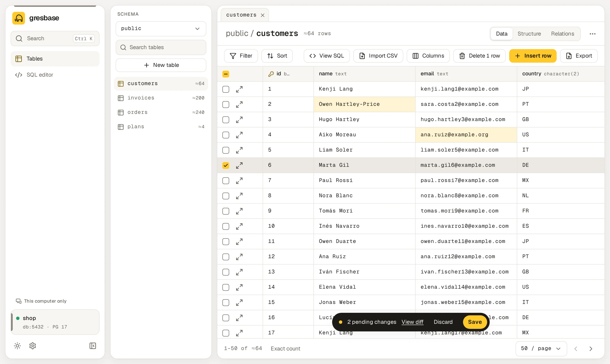Click the id primary key column header

pyautogui.click(x=288, y=74)
